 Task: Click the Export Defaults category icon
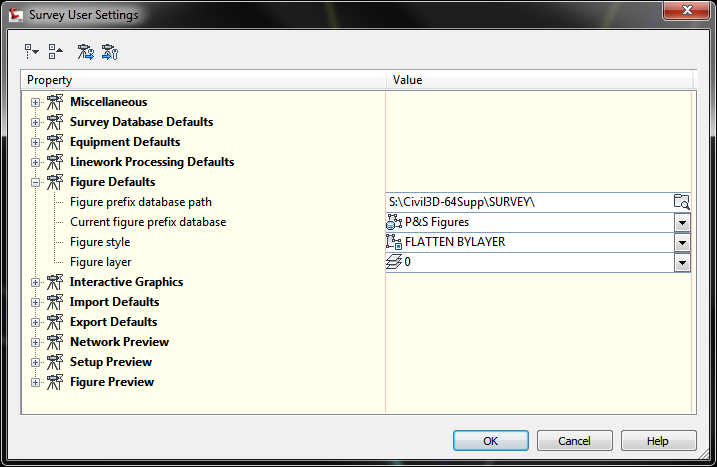pyautogui.click(x=55, y=322)
